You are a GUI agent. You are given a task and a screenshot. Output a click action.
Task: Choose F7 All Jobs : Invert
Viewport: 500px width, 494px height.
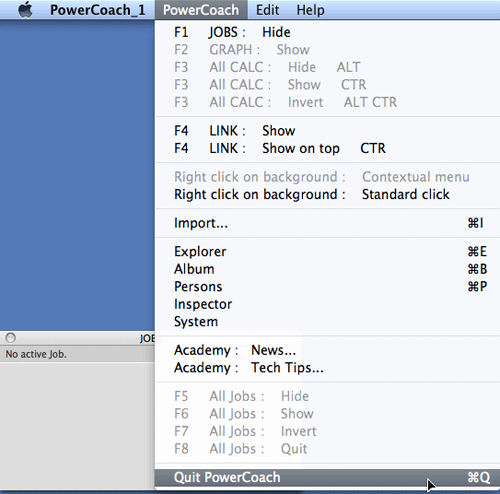click(327, 431)
